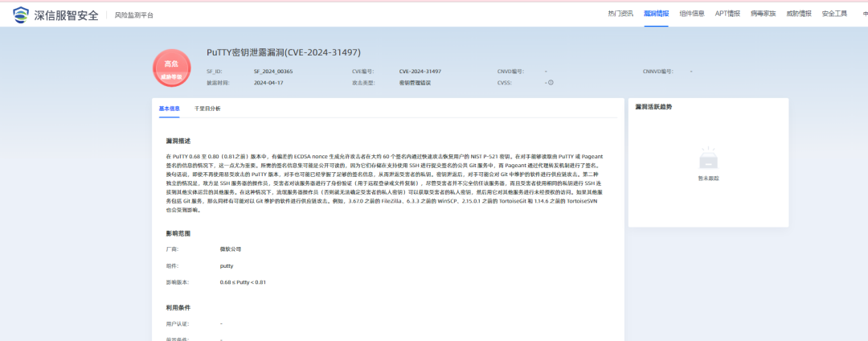This screenshot has height=341, width=868.
Task: Open the 热门资讯 nav tab
Action: (x=620, y=14)
